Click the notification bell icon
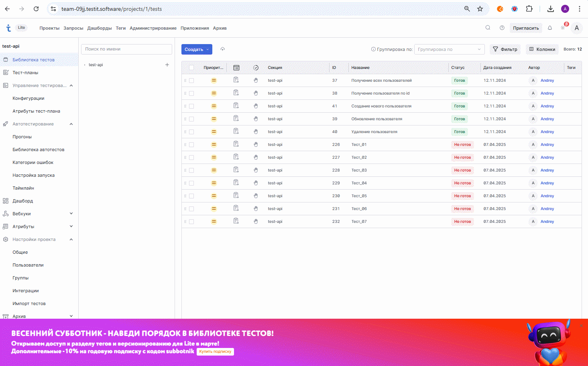Image resolution: width=588 pixels, height=366 pixels. (550, 28)
